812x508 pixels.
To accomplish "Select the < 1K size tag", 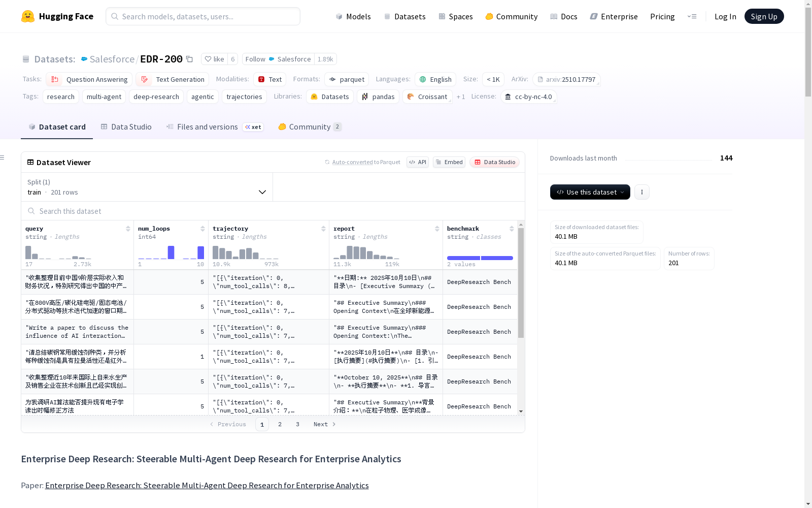I will (493, 79).
